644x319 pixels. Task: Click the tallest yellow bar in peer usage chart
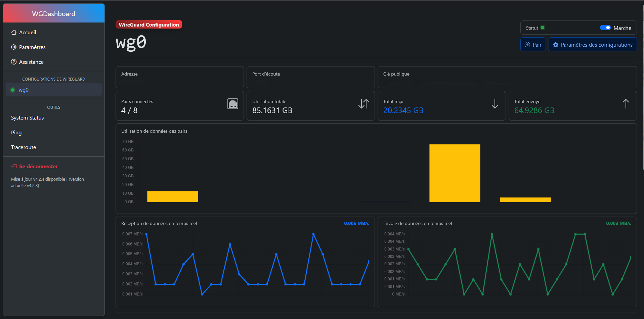click(455, 173)
